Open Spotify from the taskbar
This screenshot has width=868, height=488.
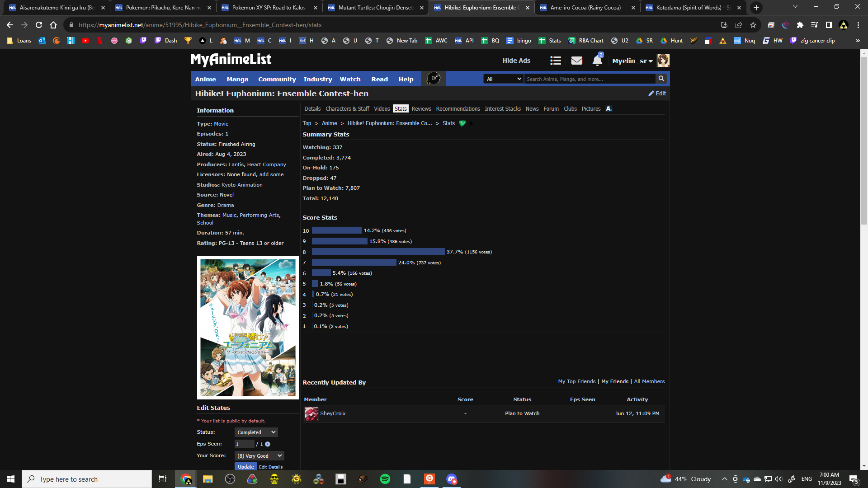pyautogui.click(x=385, y=479)
